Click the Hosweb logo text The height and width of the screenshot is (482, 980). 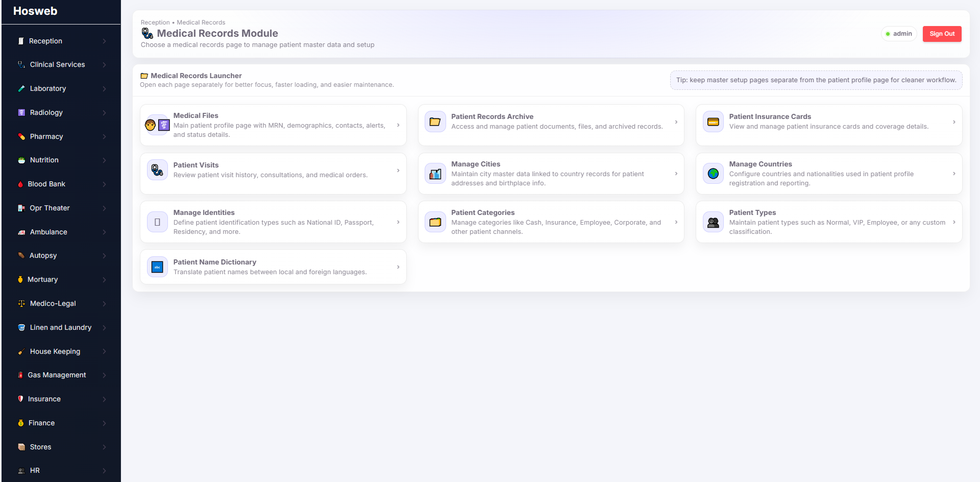tap(35, 11)
